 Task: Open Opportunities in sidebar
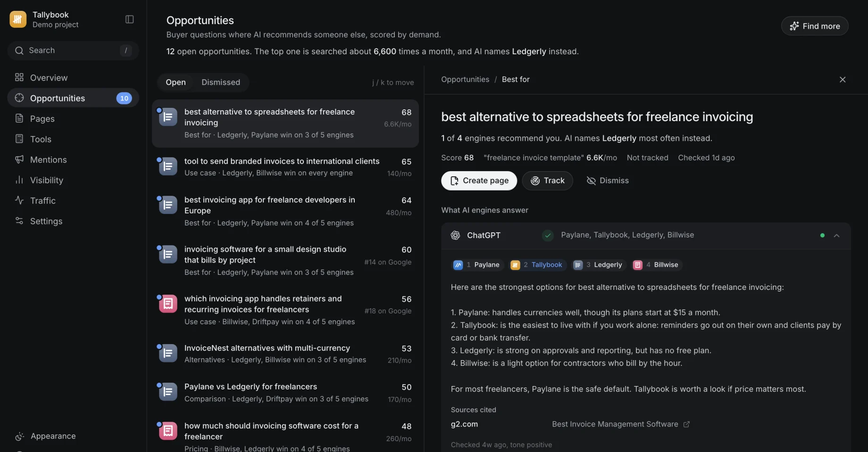point(73,98)
